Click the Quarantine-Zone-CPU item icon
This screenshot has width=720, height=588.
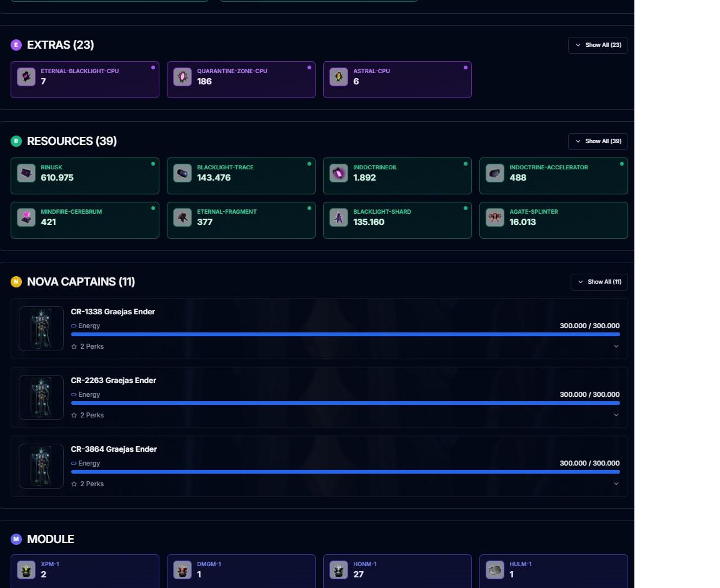(182, 77)
